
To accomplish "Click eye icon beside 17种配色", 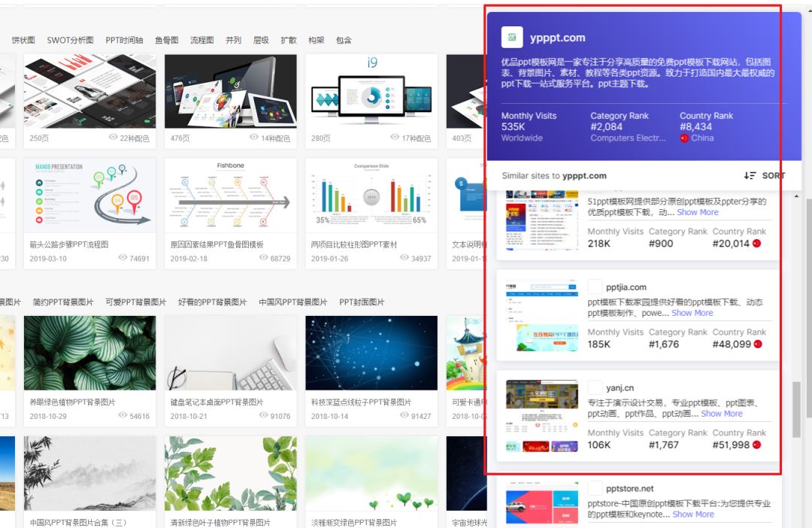I will click(395, 138).
